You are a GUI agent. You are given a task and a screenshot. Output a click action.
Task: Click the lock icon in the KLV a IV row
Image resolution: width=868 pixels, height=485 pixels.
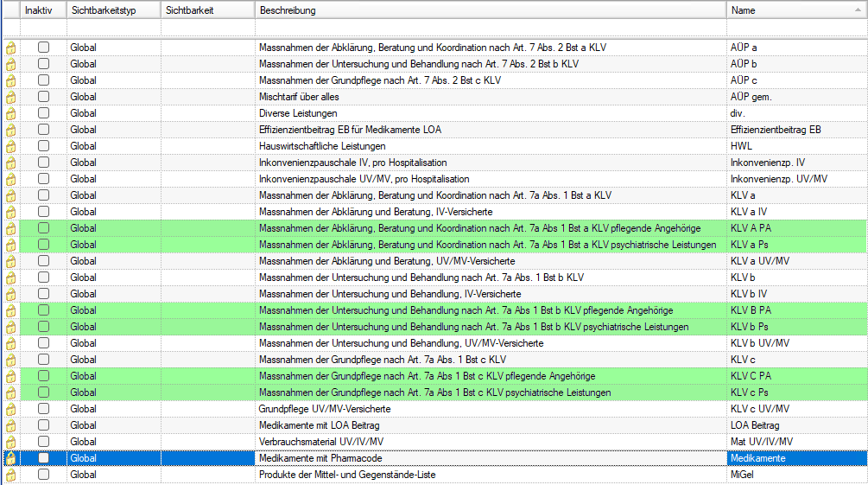(11, 213)
